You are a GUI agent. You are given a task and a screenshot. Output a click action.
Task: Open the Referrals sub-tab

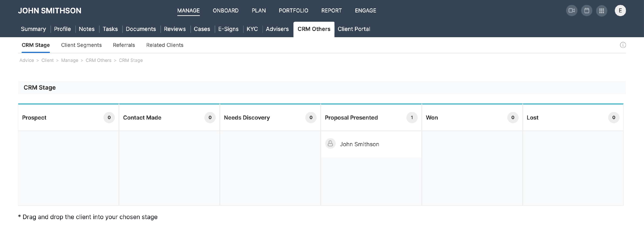(124, 45)
